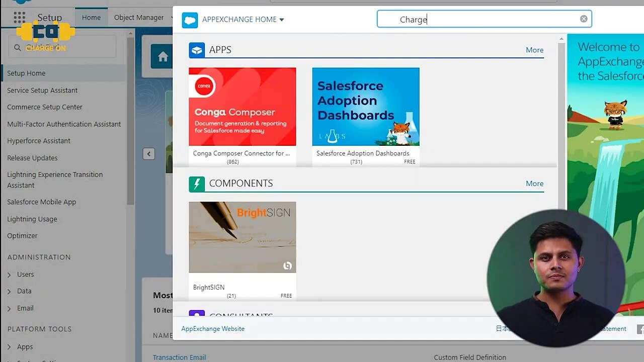
Task: Open the BrightSIGN component thumbnail
Action: (243, 237)
